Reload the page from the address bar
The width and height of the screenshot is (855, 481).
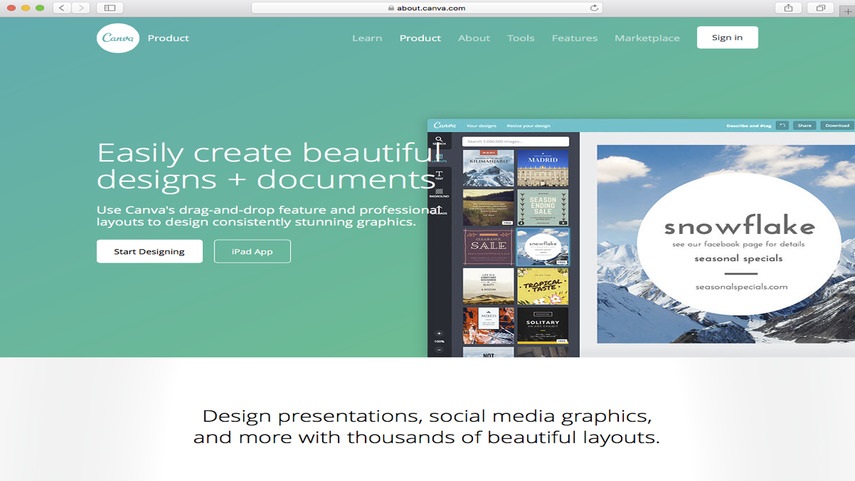coord(594,8)
